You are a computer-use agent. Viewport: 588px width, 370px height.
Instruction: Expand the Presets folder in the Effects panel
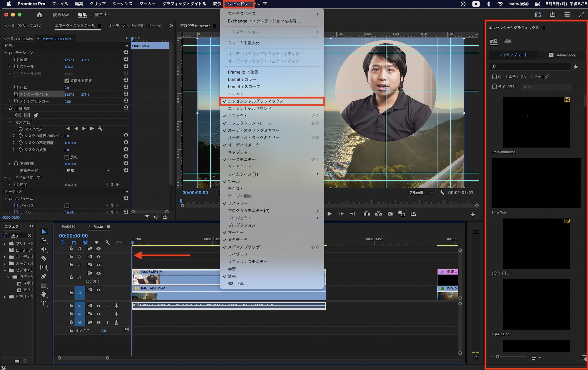coord(4,243)
